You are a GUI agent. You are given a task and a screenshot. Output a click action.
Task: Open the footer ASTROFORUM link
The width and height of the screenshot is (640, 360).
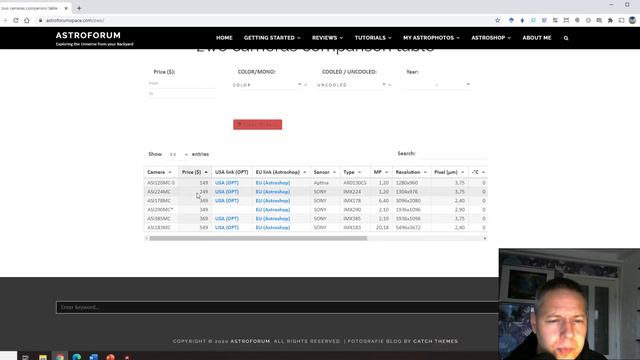coord(250,341)
